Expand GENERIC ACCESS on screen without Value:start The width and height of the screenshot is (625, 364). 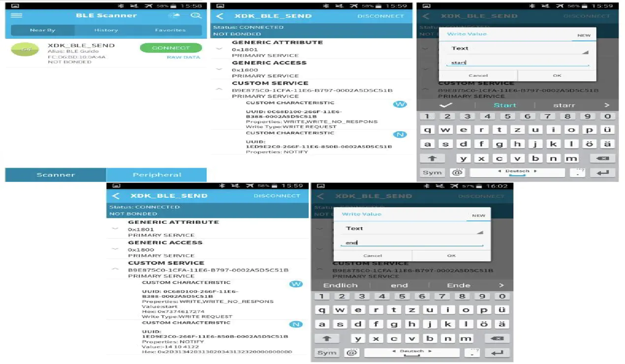coord(219,69)
